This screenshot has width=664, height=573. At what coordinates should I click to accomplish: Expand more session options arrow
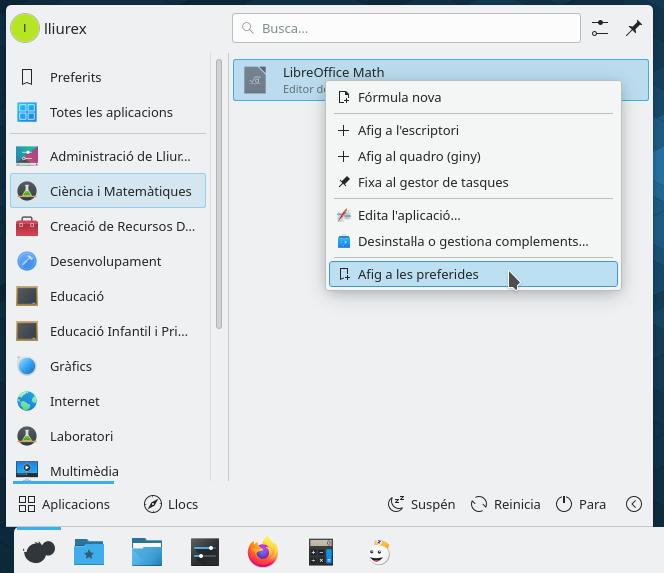633,504
